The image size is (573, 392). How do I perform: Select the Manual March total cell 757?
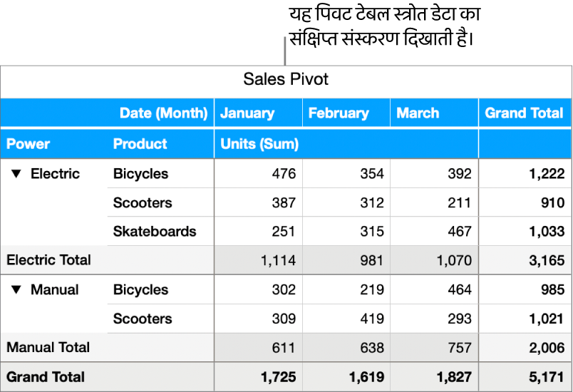(x=459, y=348)
